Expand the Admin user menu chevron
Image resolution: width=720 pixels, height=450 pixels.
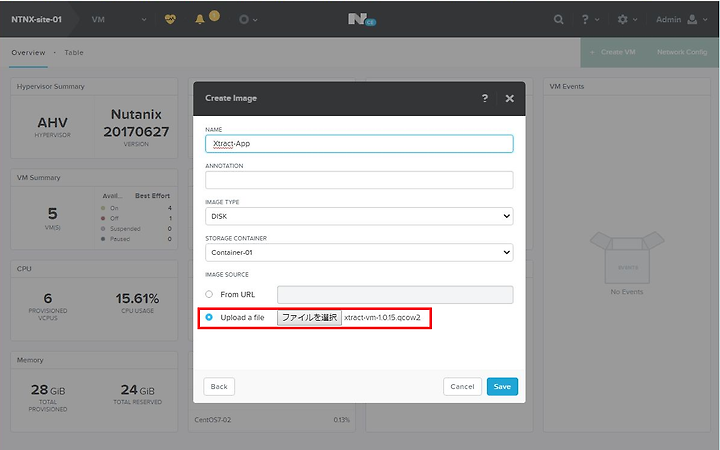tap(705, 20)
